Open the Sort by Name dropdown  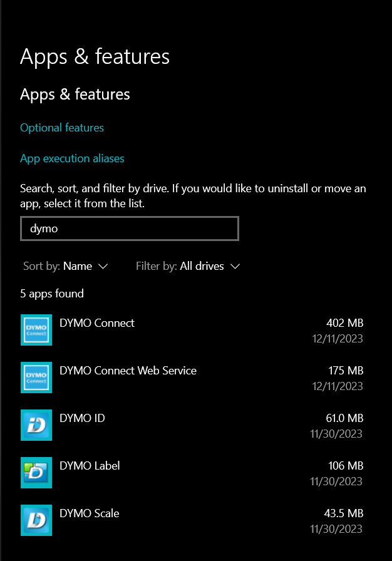66,266
